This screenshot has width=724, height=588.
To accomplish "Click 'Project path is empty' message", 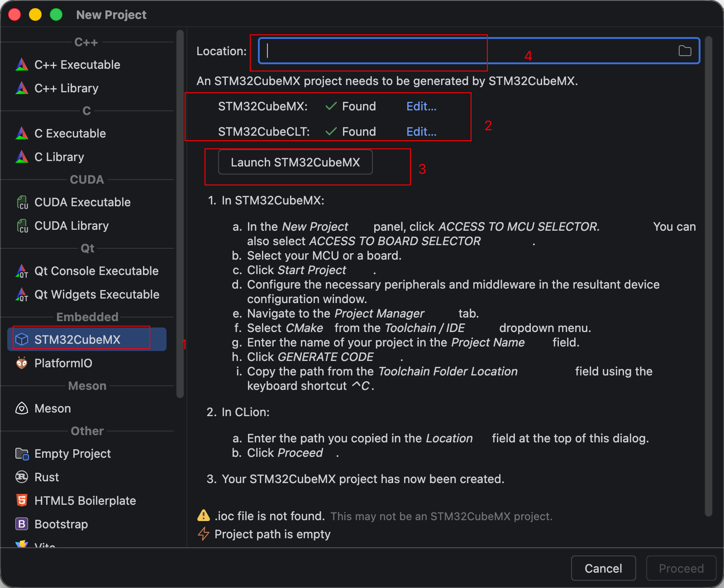I will coord(272,534).
